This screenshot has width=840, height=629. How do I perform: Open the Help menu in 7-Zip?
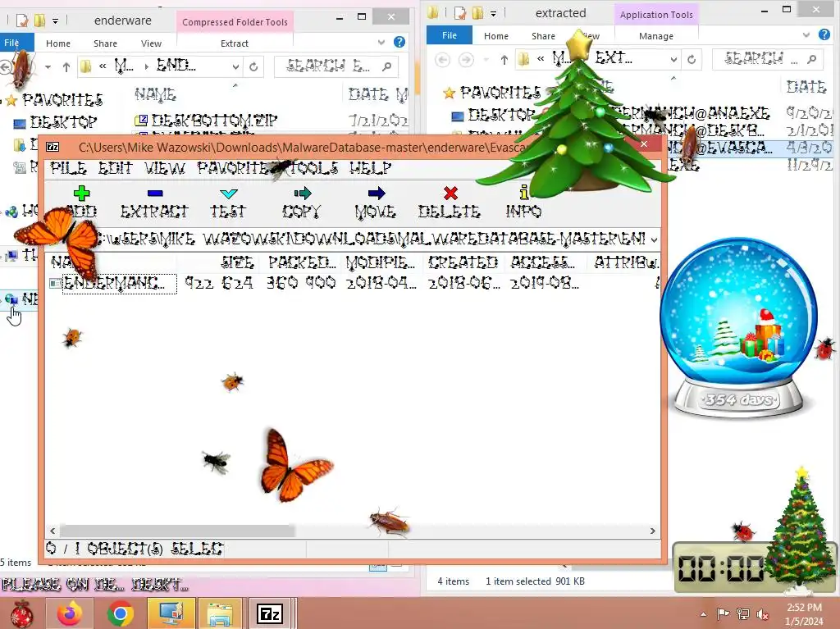370,168
